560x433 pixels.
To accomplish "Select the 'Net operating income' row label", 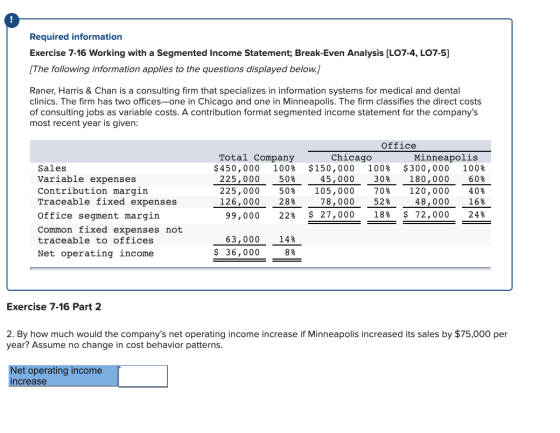I will click(x=96, y=253).
